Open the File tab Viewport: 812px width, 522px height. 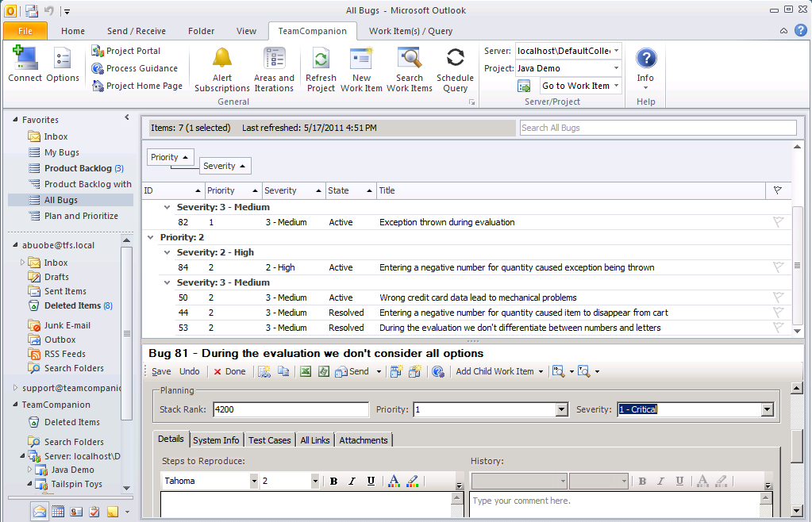[x=25, y=31]
